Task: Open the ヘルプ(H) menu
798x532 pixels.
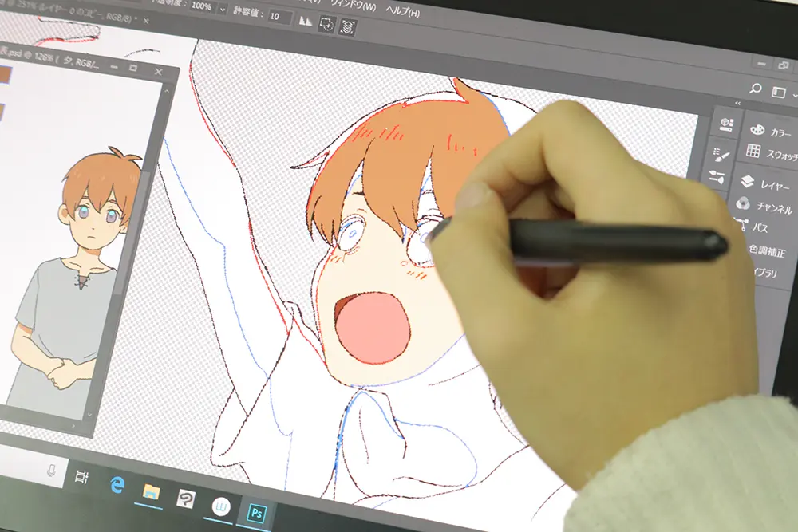Action: click(402, 10)
